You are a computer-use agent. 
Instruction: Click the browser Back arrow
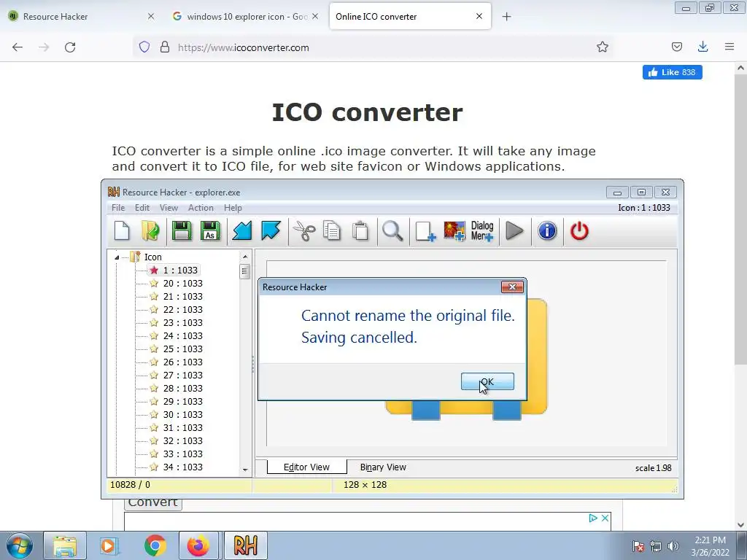click(x=18, y=47)
